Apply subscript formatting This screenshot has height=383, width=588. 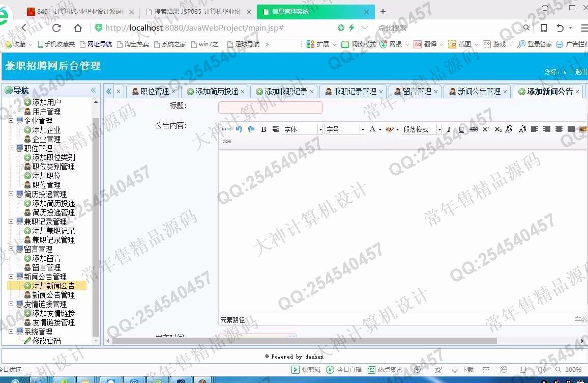pyautogui.click(x=497, y=129)
